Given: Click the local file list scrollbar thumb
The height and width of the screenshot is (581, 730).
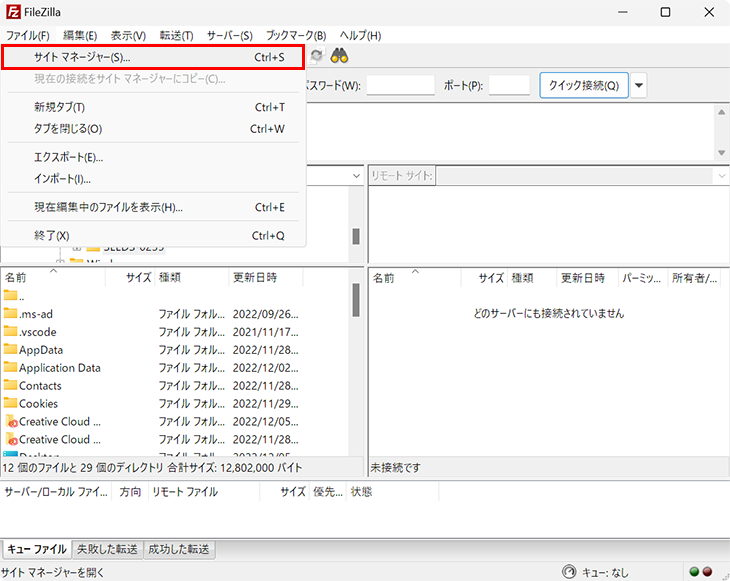Looking at the screenshot, I should point(356,300).
